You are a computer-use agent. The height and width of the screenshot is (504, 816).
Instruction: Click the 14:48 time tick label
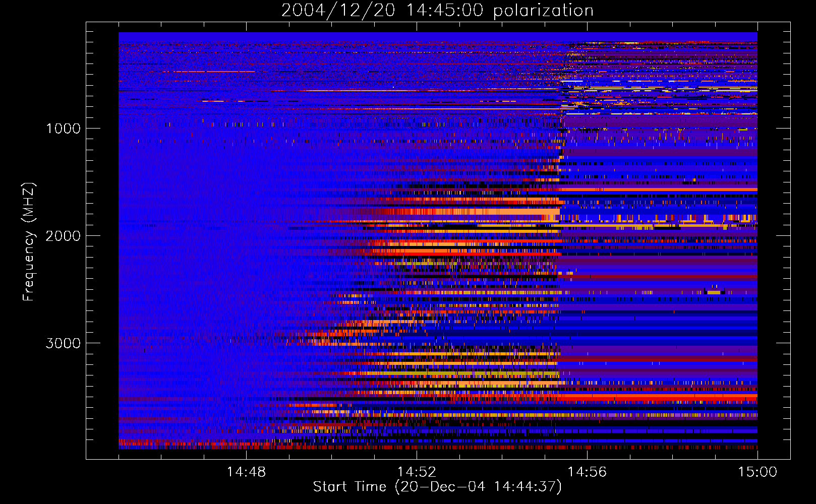pos(246,472)
